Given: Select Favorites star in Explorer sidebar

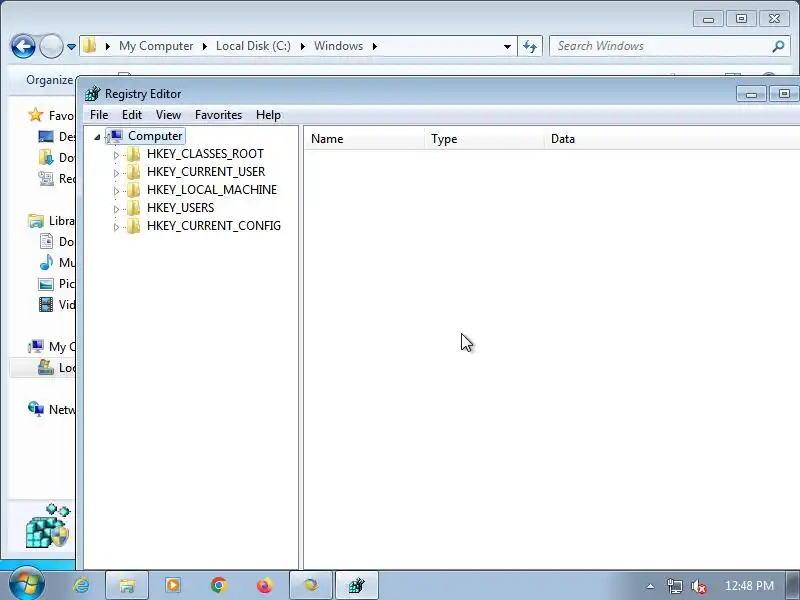Looking at the screenshot, I should pyautogui.click(x=36, y=115).
